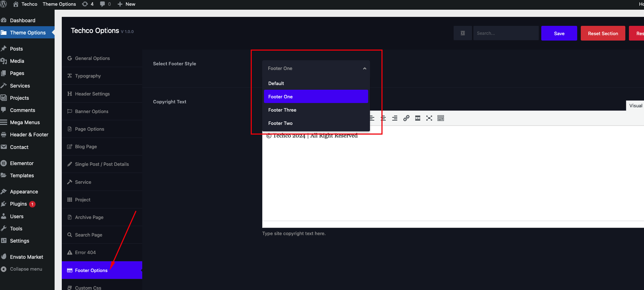Open Header Settings in theme options menu
This screenshot has width=644, height=290.
tap(92, 94)
